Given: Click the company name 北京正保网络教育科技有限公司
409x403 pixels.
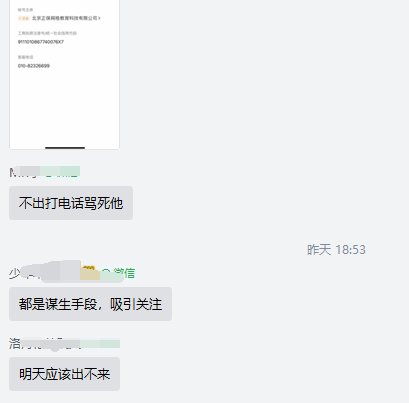Looking at the screenshot, I should (64, 18).
